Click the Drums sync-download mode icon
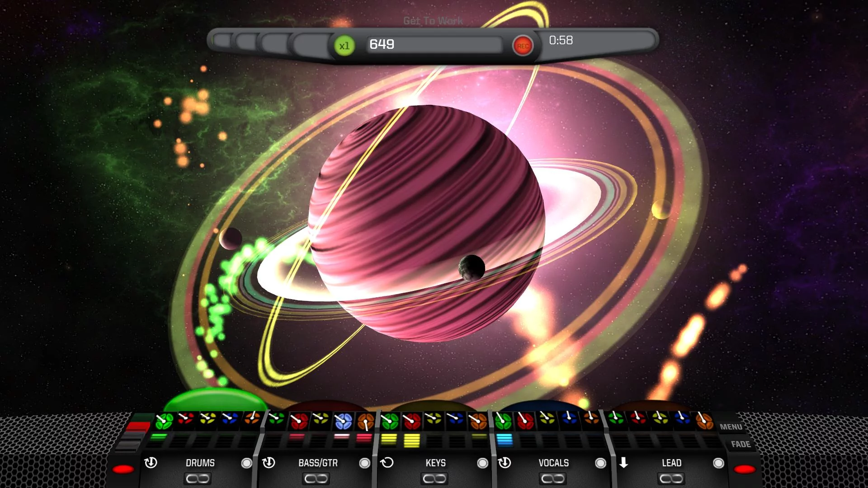Viewport: 868px width, 488px height. click(x=151, y=463)
